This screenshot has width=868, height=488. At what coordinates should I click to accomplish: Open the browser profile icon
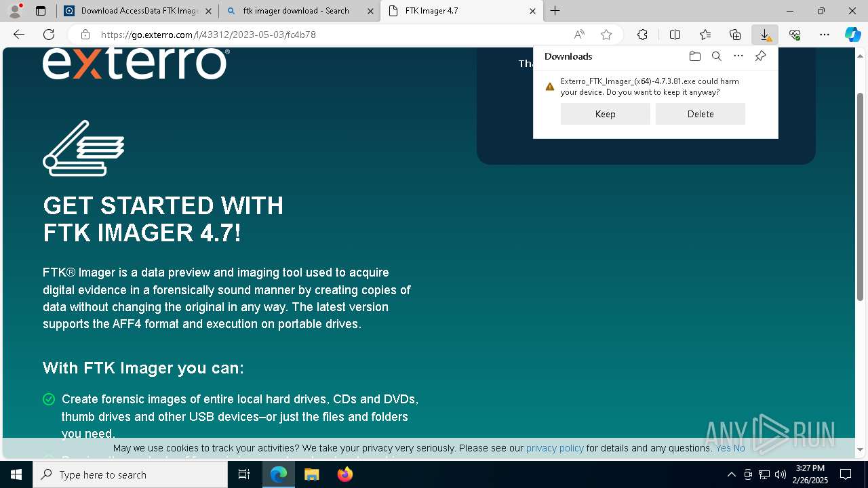pyautogui.click(x=15, y=11)
